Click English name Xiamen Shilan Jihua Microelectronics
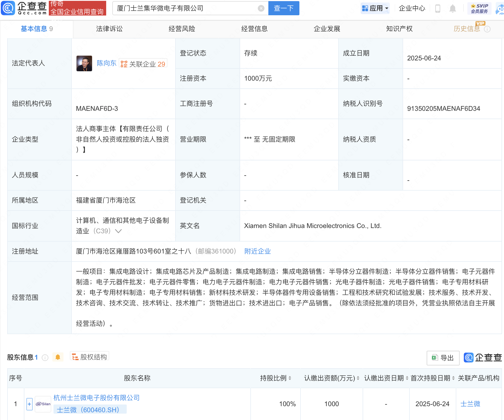This screenshot has width=504, height=420. (313, 226)
